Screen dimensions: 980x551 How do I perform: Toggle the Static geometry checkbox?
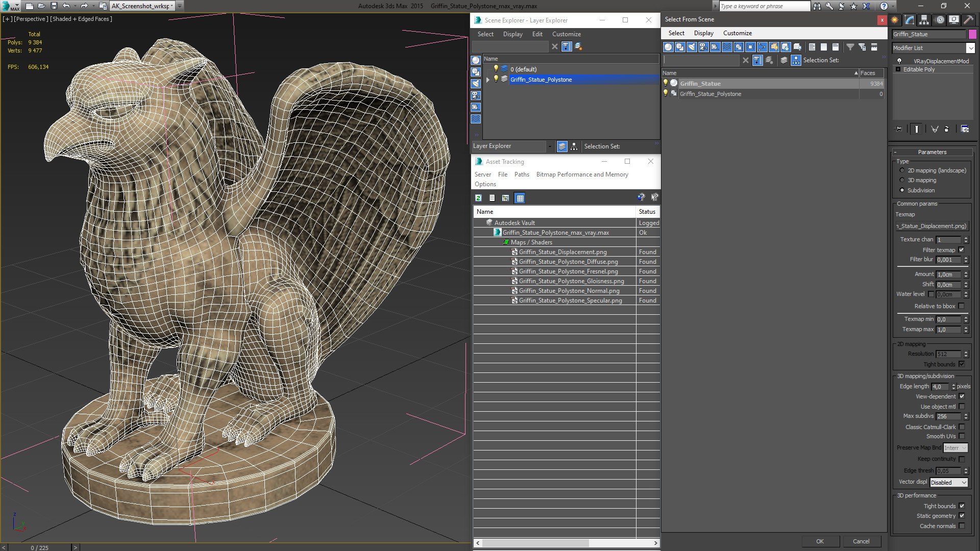coord(962,516)
